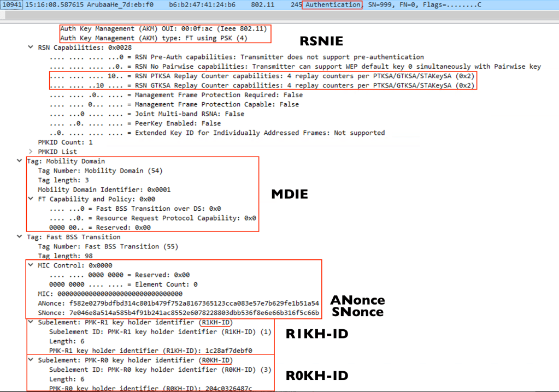Collapse the R1KH-ID subelement node
The width and height of the screenshot is (559, 392).
point(31,322)
